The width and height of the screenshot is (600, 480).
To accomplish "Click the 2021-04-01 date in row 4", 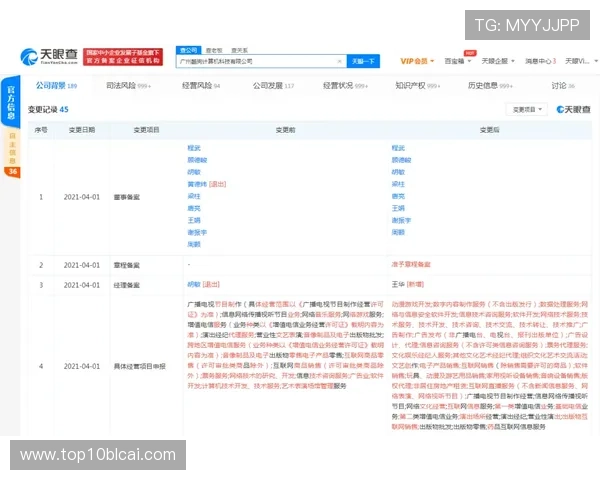I will pyautogui.click(x=82, y=366).
